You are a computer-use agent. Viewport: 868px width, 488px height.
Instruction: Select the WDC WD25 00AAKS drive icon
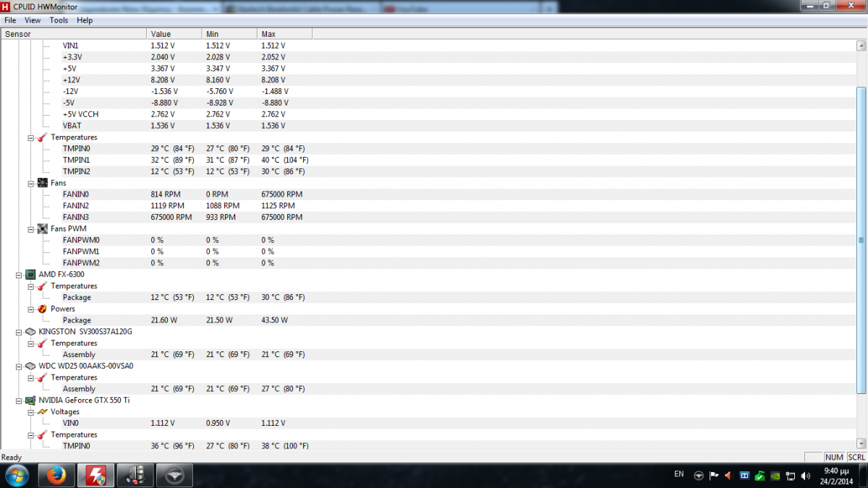click(30, 366)
